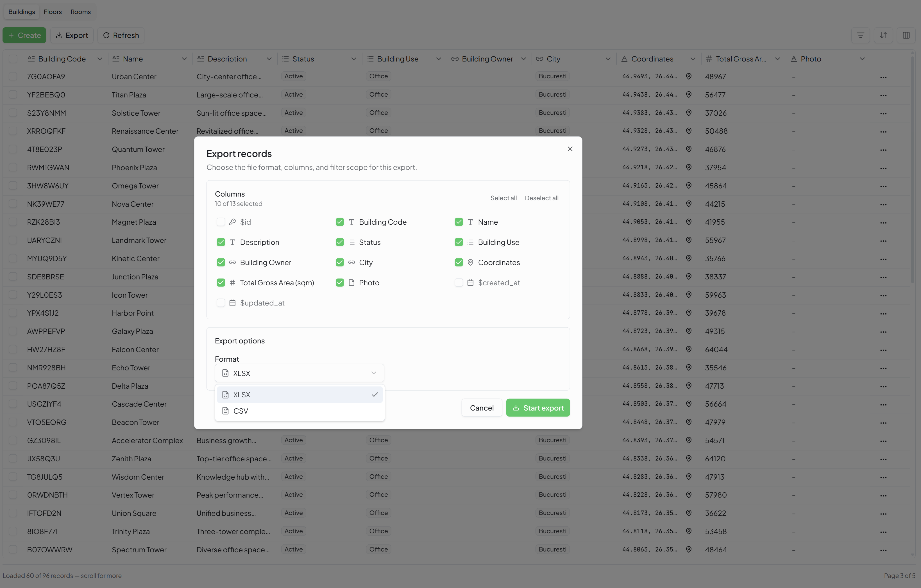
Task: Uncheck the Photo column checkbox
Action: [x=340, y=282]
